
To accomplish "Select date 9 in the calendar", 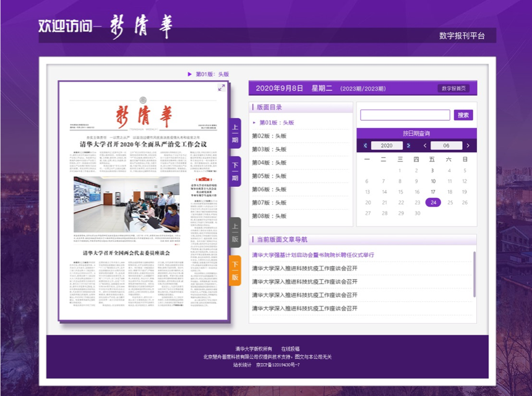I will 416,181.
